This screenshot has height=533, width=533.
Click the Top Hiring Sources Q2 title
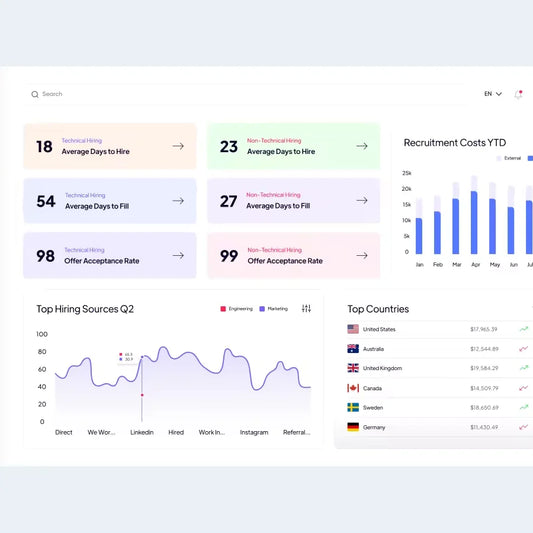85,309
